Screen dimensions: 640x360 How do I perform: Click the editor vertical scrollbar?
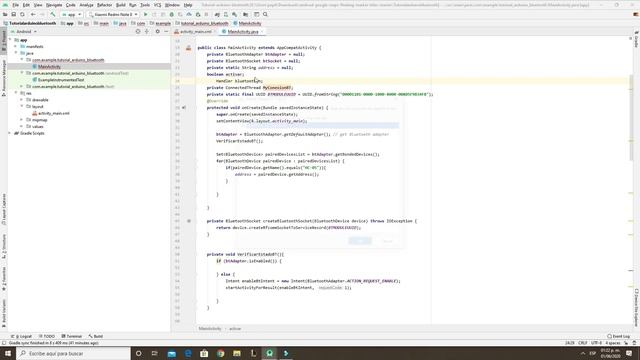tap(631, 118)
